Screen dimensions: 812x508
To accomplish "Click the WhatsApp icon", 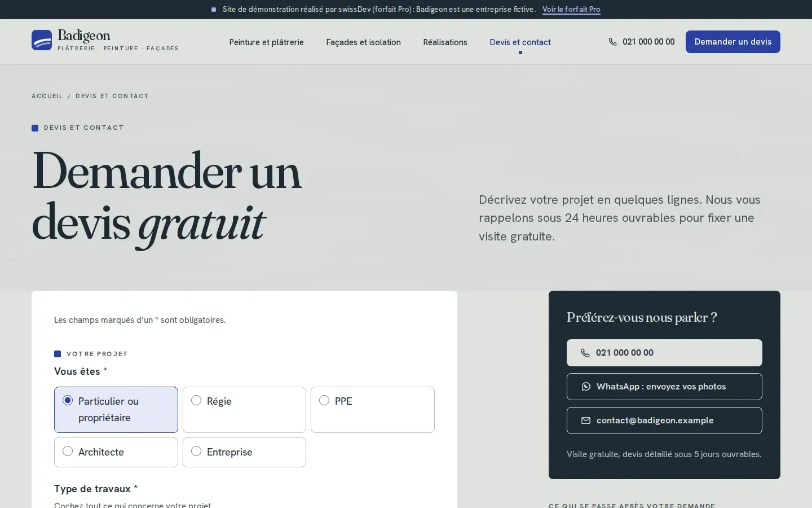I will point(586,387).
